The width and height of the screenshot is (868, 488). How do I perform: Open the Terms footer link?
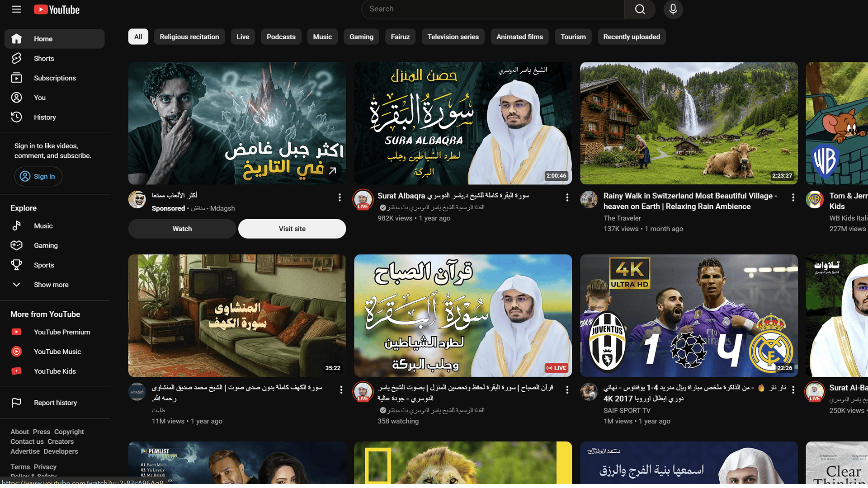(20, 467)
